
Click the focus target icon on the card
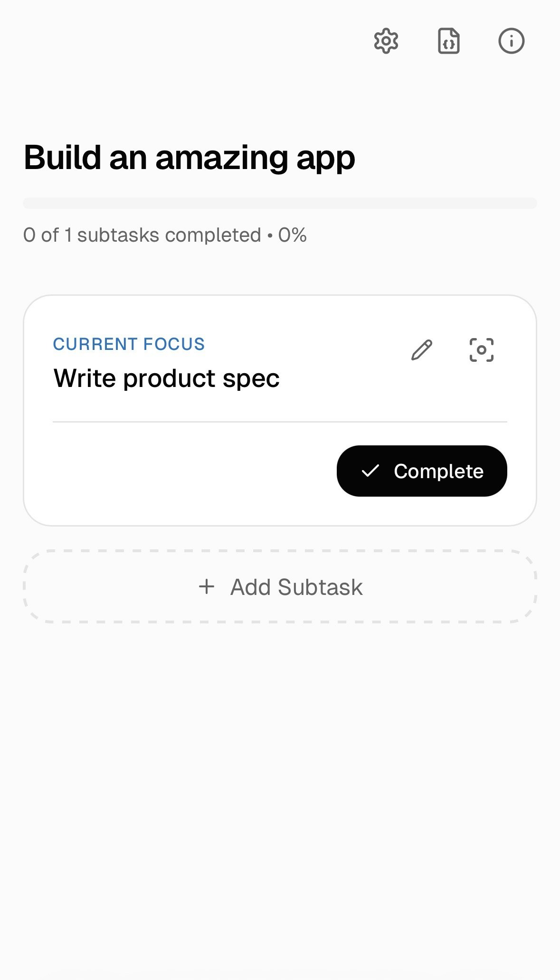(x=482, y=349)
